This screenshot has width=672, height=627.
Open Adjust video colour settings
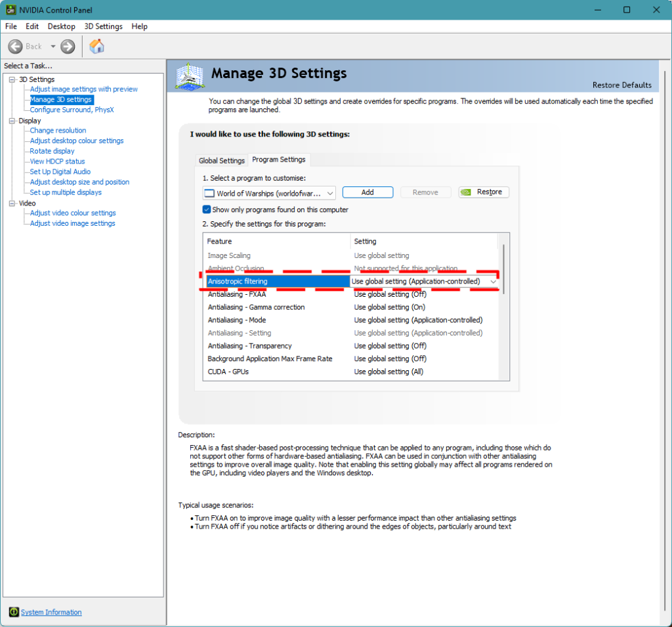point(73,213)
